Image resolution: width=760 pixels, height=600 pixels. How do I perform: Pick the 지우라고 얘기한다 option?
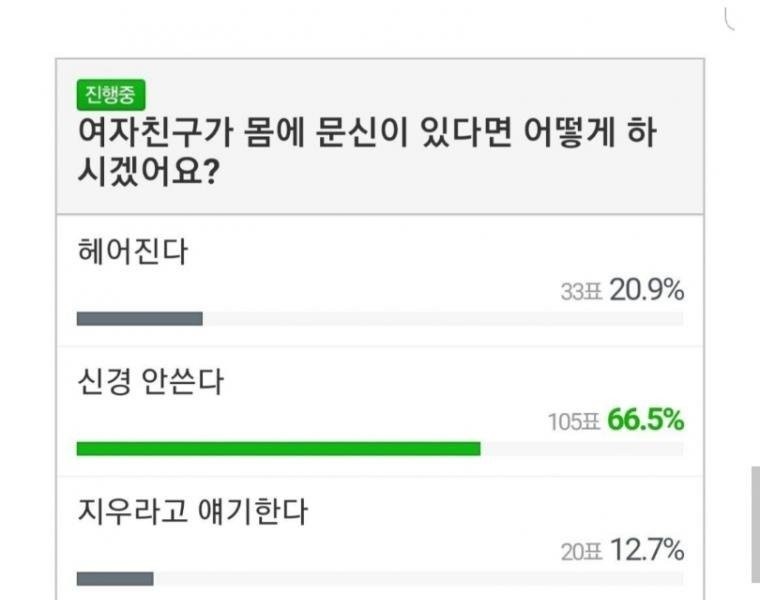[192, 513]
